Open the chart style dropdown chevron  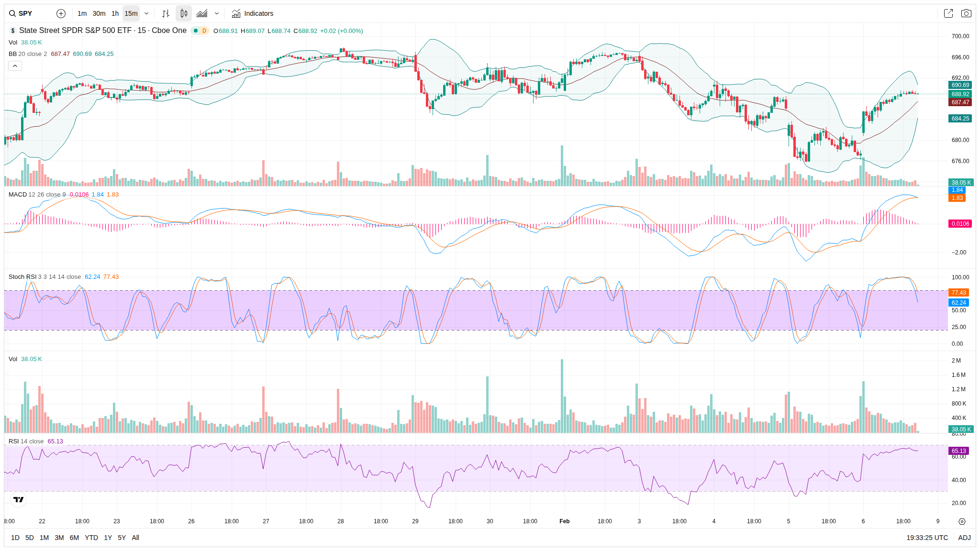(217, 13)
